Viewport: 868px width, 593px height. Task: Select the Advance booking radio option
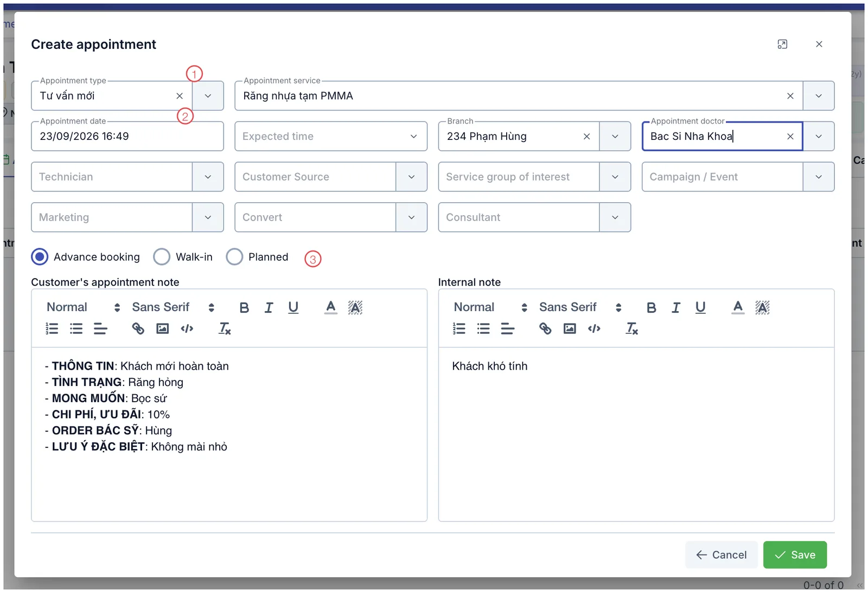tap(40, 257)
